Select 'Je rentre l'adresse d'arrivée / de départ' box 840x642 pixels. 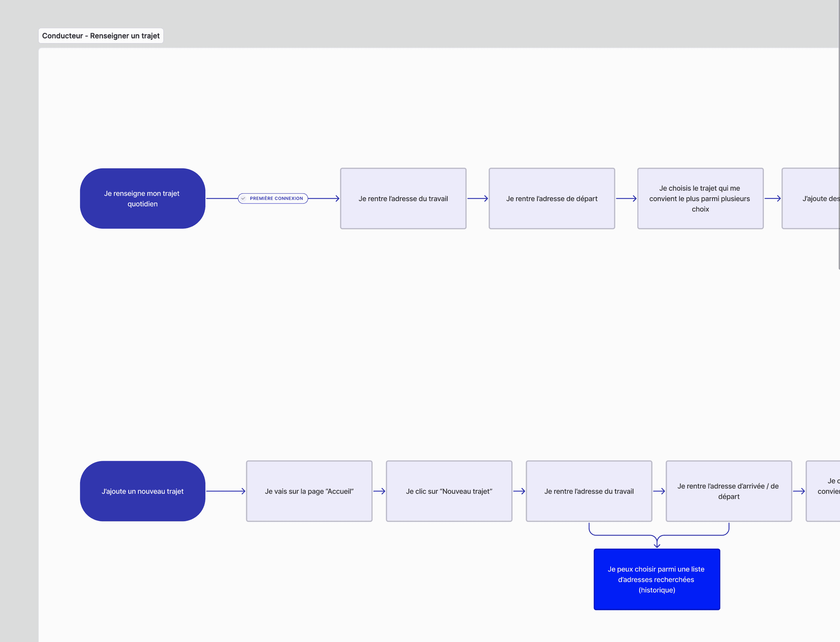[728, 491]
